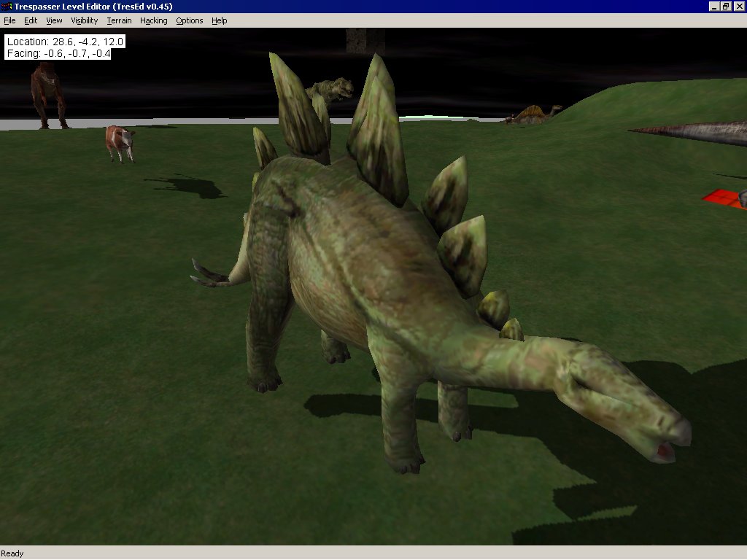Restore down the Trespasser Level Editor window

[726, 6]
